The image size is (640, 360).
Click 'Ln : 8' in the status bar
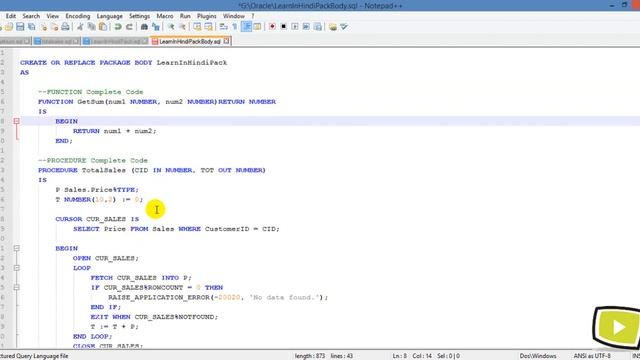[399, 356]
